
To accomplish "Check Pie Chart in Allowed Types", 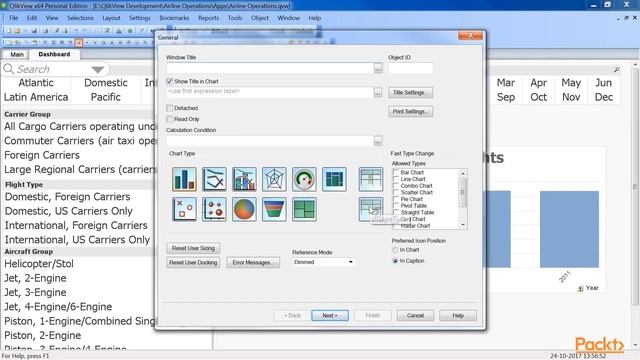I will tap(396, 199).
